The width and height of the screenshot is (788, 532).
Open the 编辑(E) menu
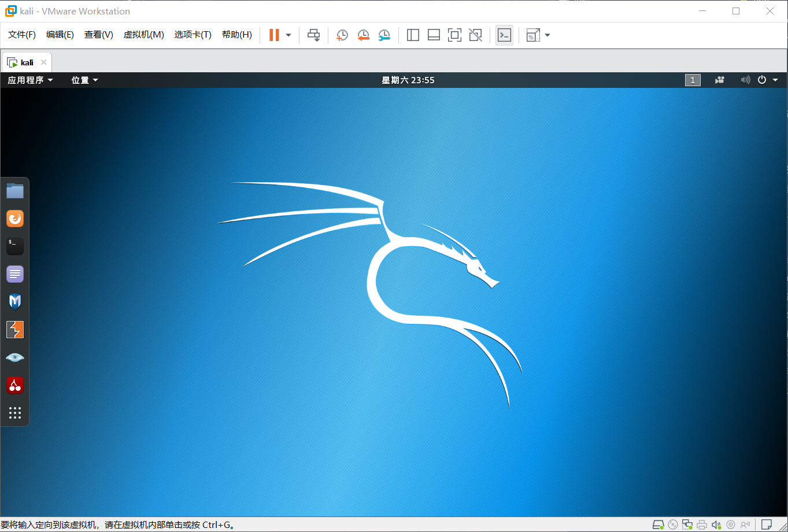coord(60,35)
